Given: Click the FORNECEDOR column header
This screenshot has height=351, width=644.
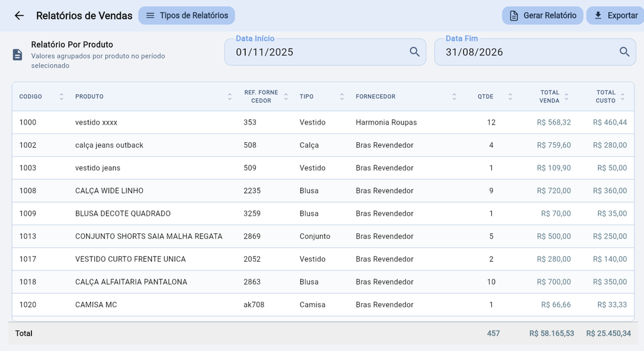Looking at the screenshot, I should [375, 97].
